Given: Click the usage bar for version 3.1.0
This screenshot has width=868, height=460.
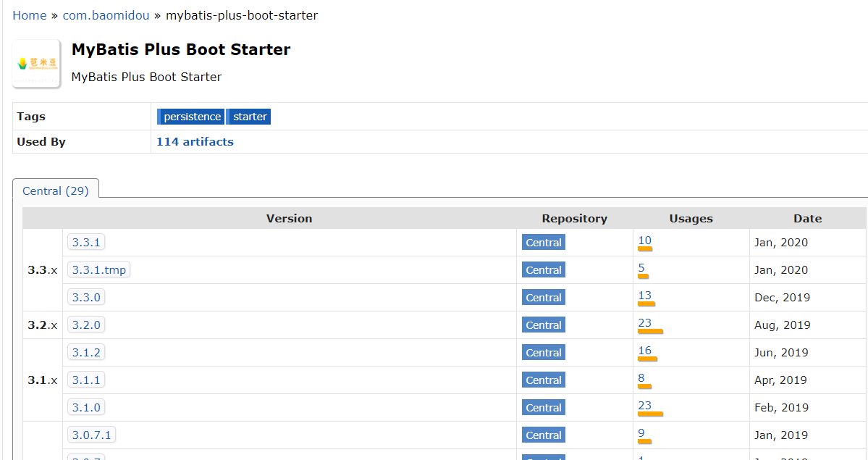Looking at the screenshot, I should (650, 414).
